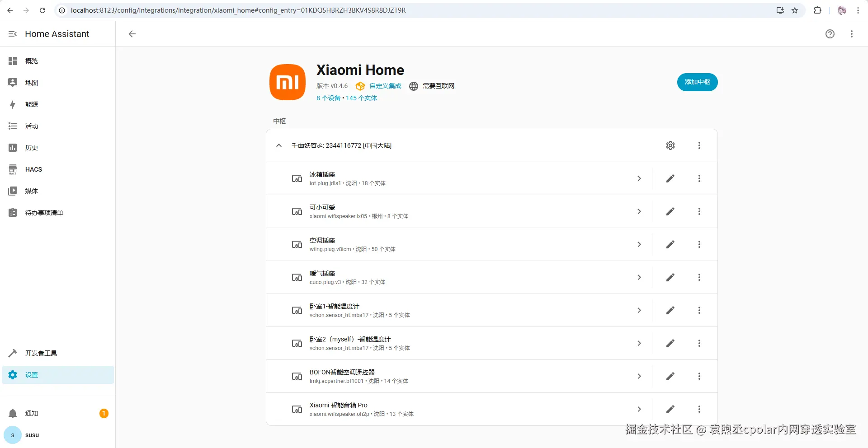Reload the page in the browser
This screenshot has height=448, width=868.
pyautogui.click(x=42, y=10)
